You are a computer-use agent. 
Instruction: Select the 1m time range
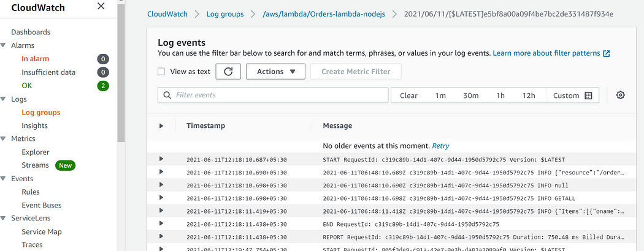click(x=440, y=96)
